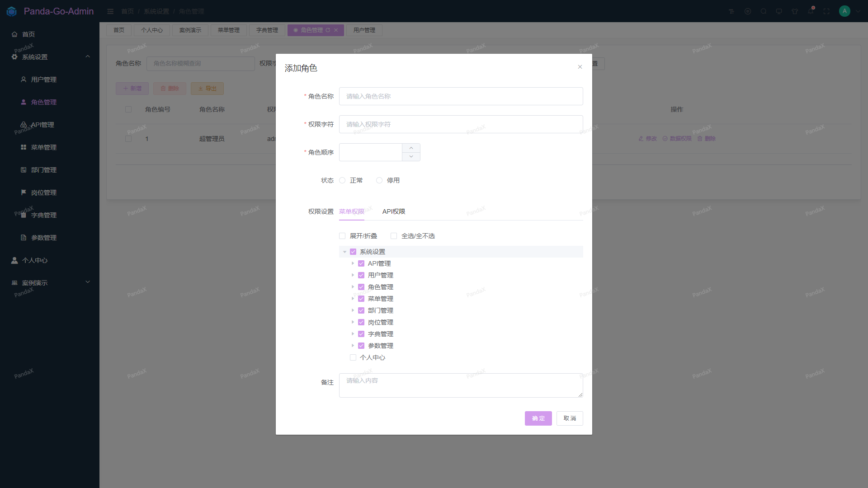
Task: Click the 导出 export button
Action: click(207, 89)
